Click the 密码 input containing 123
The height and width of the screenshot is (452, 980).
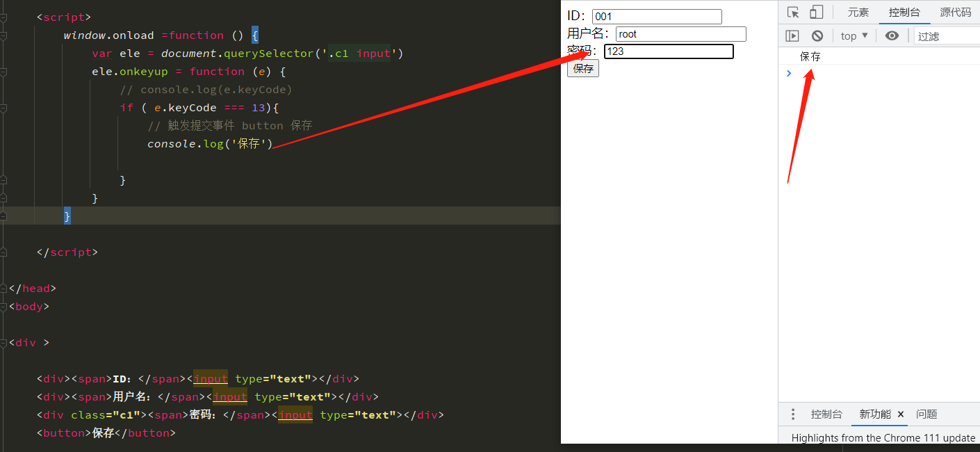669,51
